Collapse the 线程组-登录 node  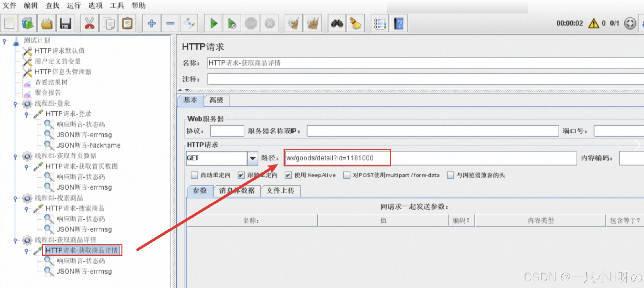coord(15,104)
